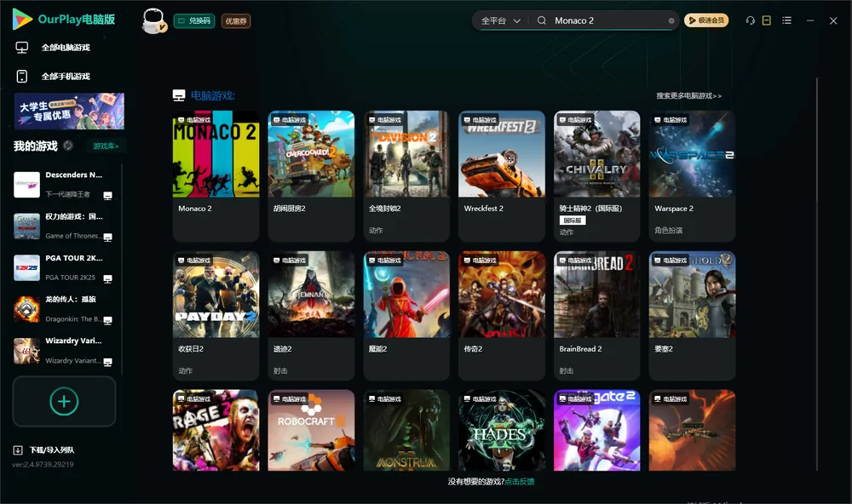
Task: Click the plus add game button
Action: coord(64,401)
